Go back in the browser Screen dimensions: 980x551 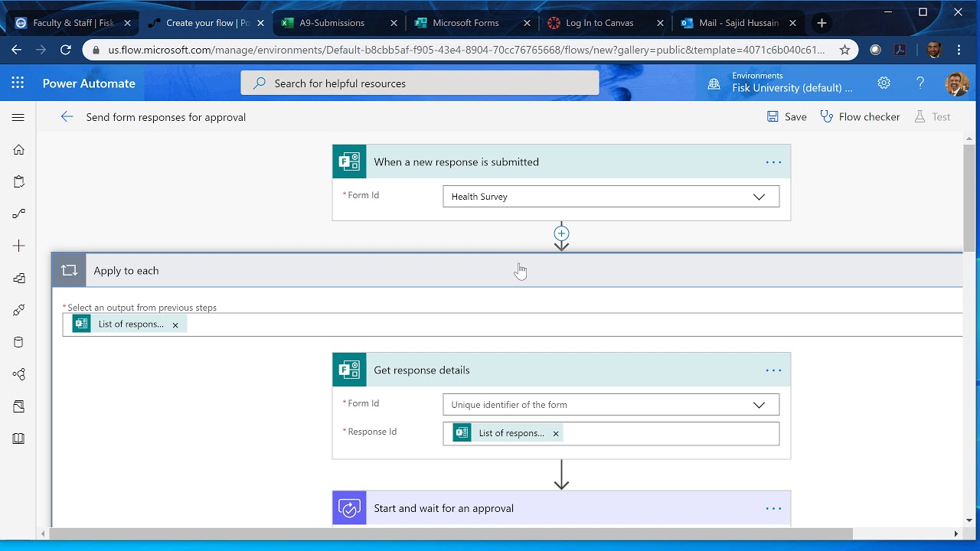coord(17,50)
